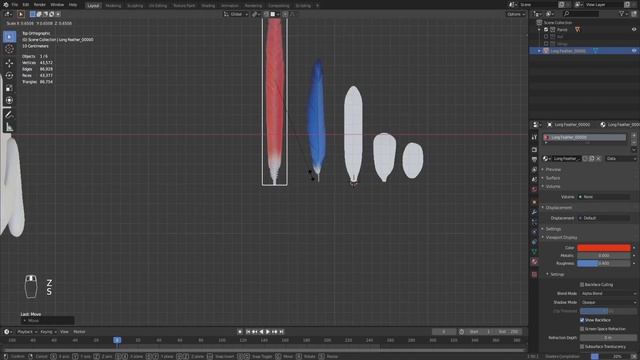This screenshot has height=360, width=640.
Task: Toggle Parrot collection exclude checkbox
Action: (546, 30)
